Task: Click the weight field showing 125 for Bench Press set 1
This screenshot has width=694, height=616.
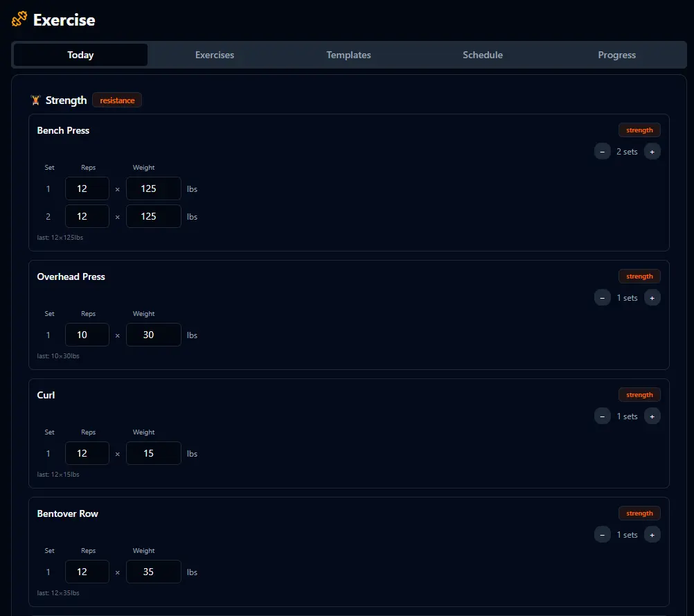Action: click(153, 188)
